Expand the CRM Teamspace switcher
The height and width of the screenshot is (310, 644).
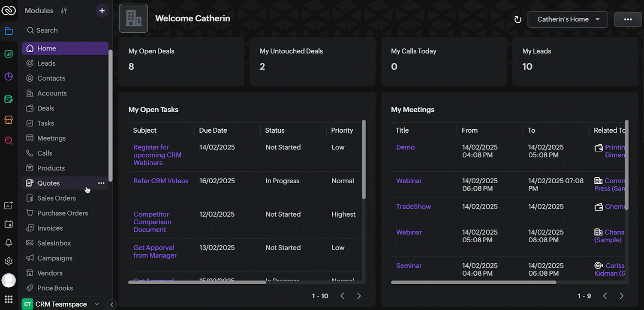tap(63, 304)
